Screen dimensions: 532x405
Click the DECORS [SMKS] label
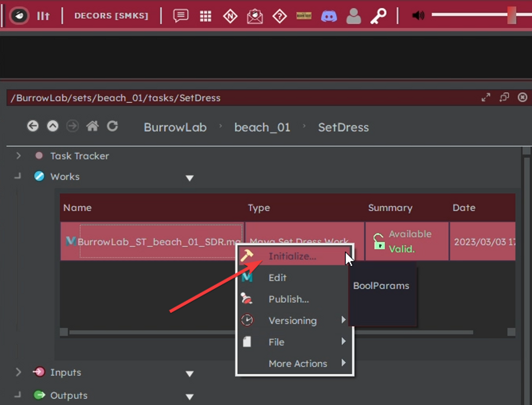(111, 16)
